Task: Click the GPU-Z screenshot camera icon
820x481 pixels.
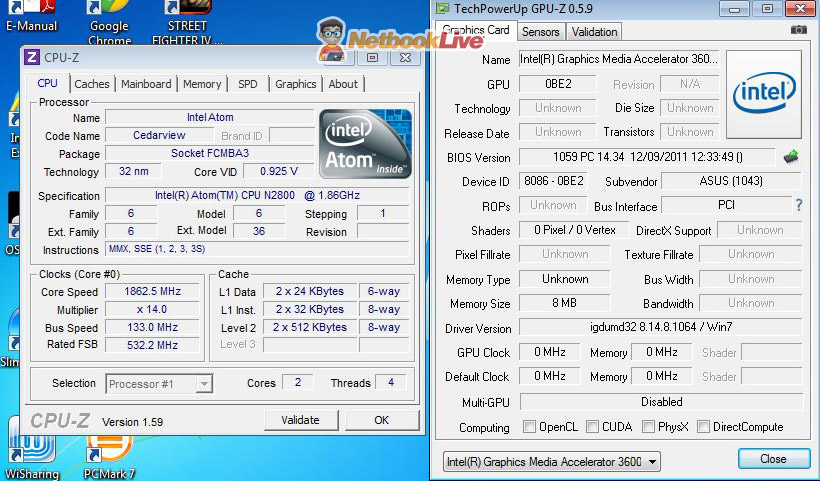Action: pos(798,30)
